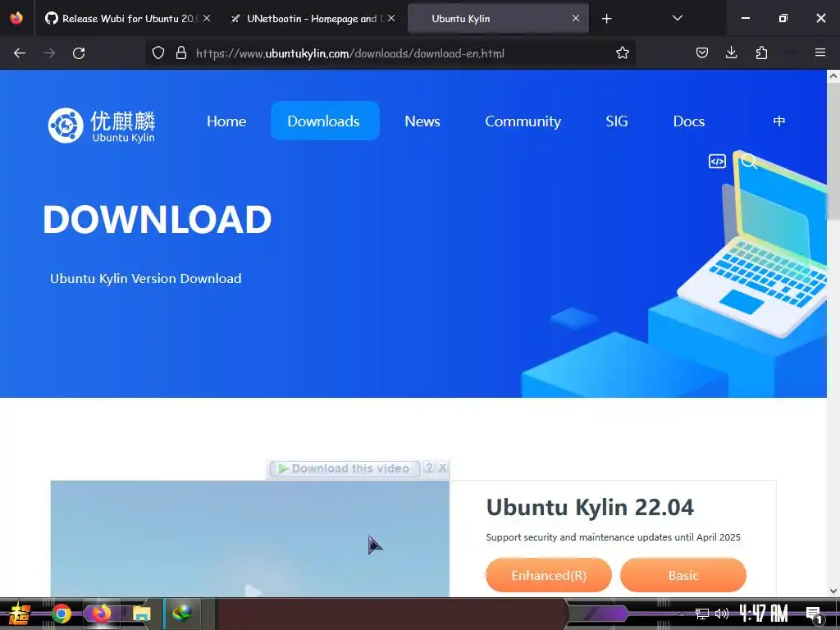This screenshot has height=630, width=840.
Task: Download the Enhanced(R) edition
Action: point(549,575)
